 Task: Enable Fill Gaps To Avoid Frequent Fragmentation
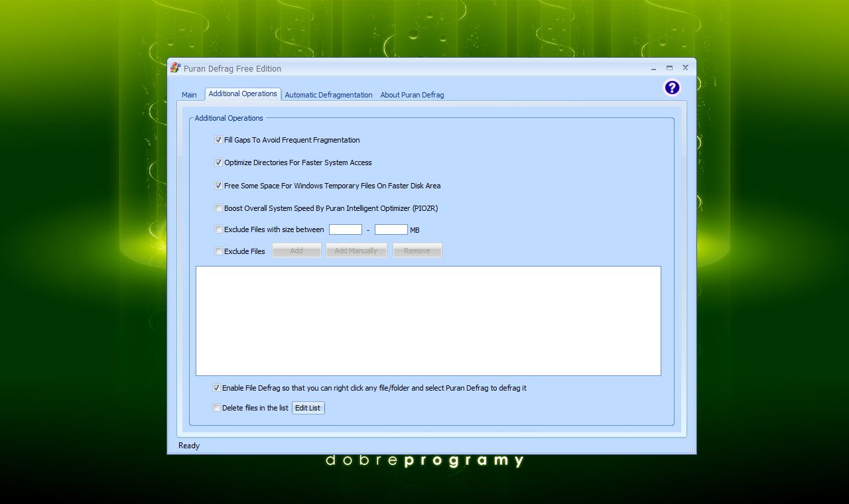(x=218, y=140)
